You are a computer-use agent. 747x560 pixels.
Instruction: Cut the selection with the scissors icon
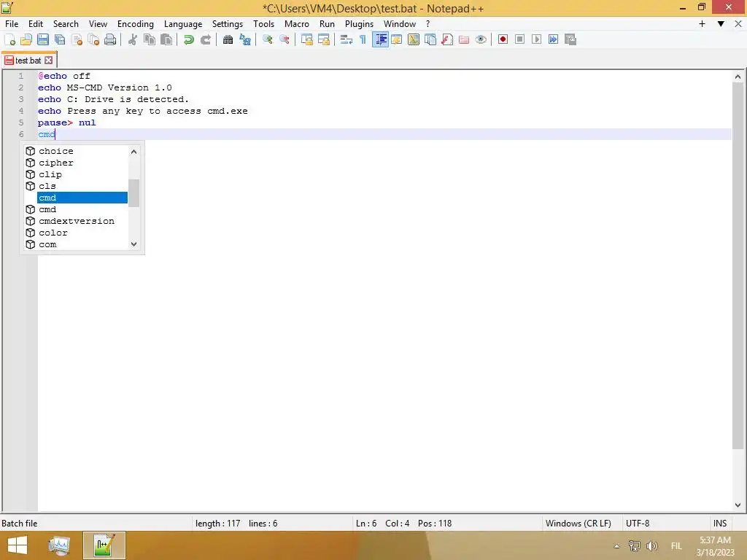pyautogui.click(x=133, y=39)
